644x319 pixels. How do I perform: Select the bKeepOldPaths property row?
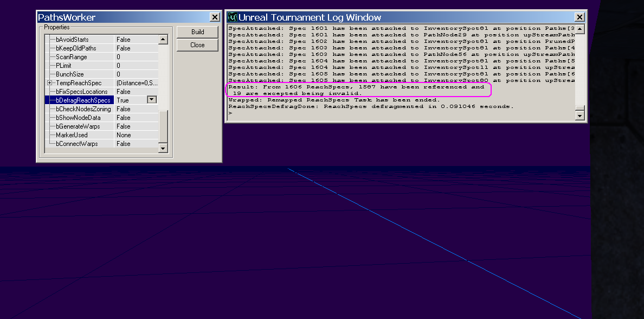click(102, 48)
